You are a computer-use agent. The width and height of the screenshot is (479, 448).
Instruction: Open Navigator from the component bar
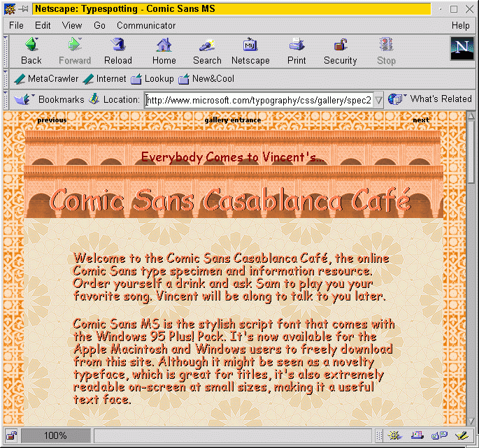[x=395, y=435]
